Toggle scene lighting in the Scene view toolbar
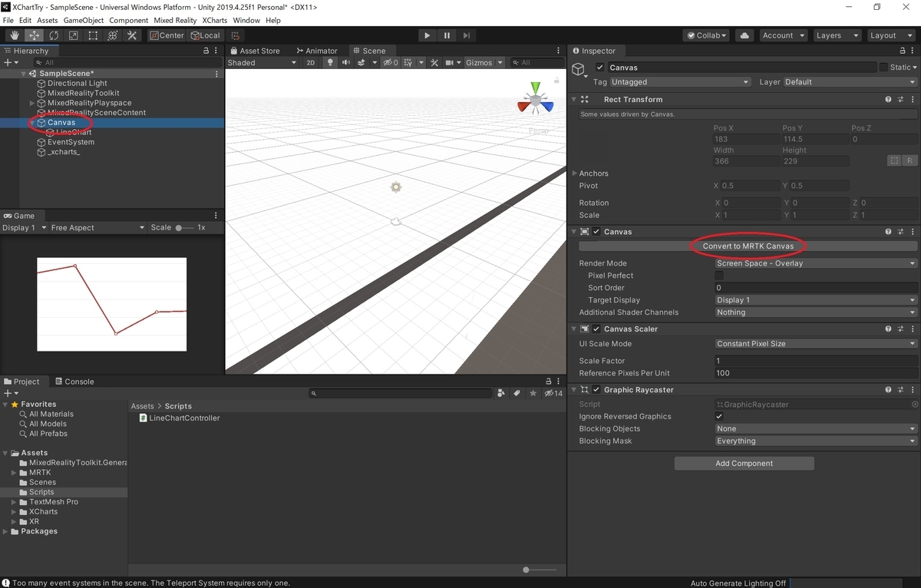 point(330,62)
